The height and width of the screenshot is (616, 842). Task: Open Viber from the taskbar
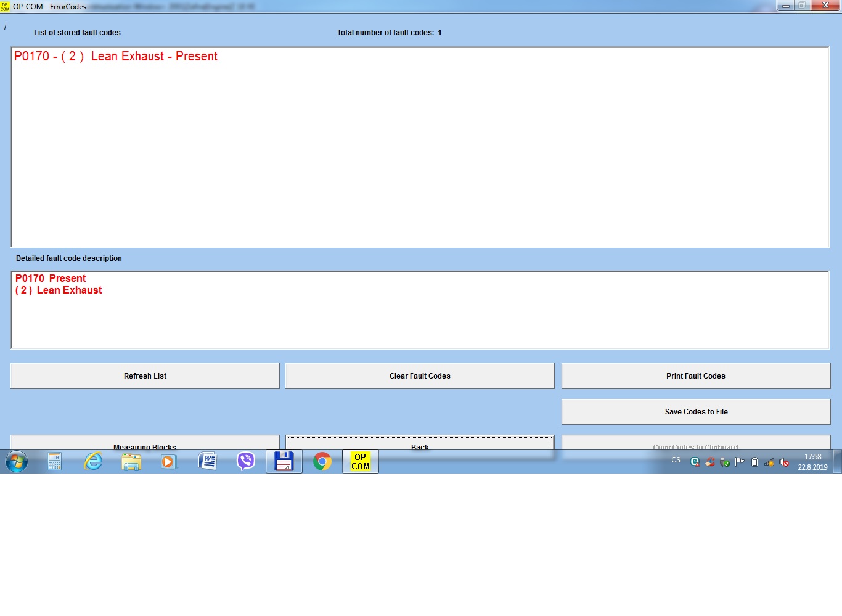pyautogui.click(x=246, y=461)
